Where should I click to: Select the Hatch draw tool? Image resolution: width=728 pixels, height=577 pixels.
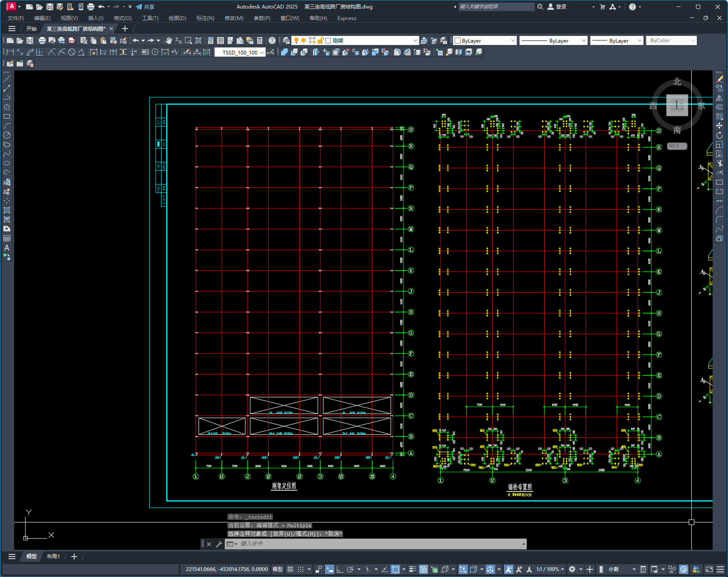[7, 210]
